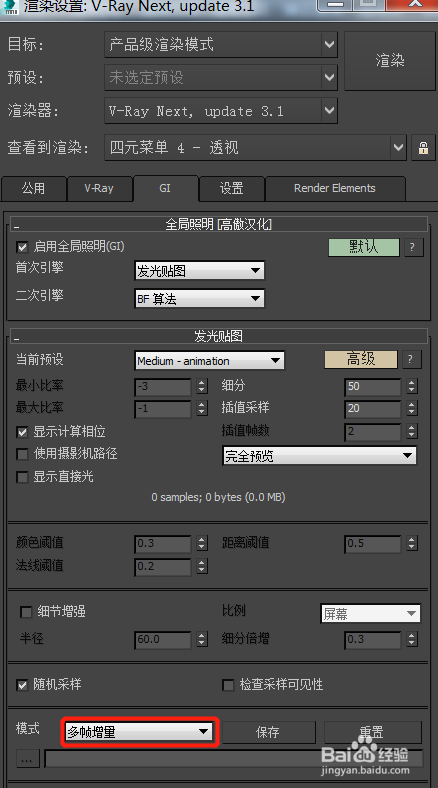The width and height of the screenshot is (438, 788).
Task: Collapse the 全局照明 rollout
Action: pos(218,224)
